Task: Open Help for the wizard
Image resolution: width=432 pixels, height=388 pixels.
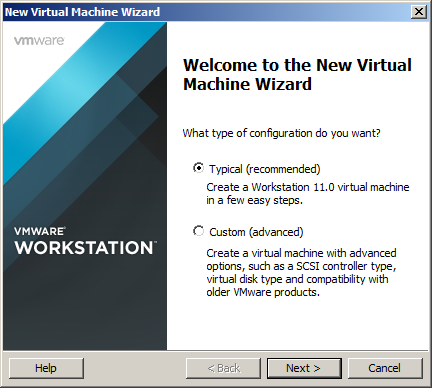Action: pos(46,368)
